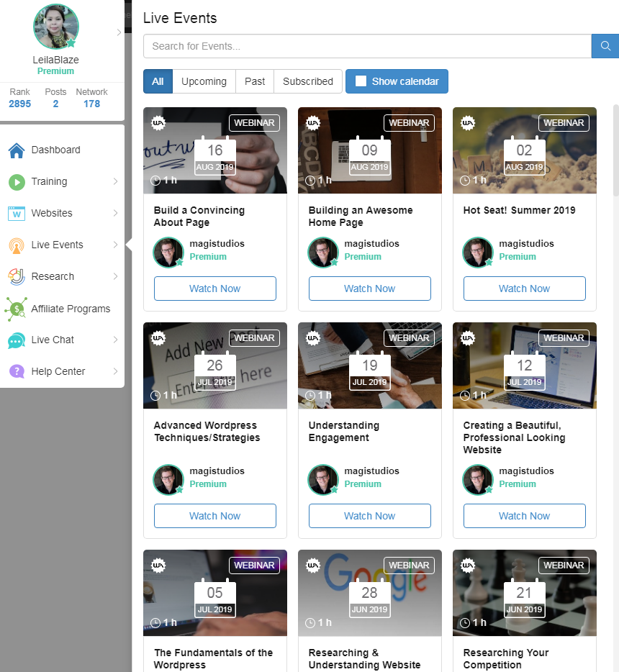Open the chess 21 JUN 2019 webinar thumbnail
This screenshot has width=619, height=672.
[524, 593]
